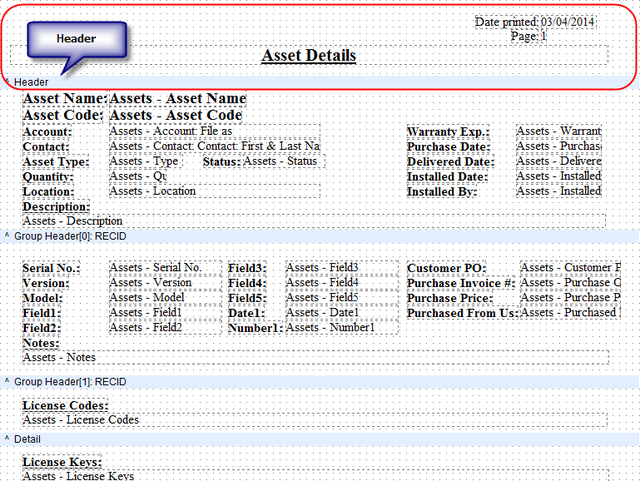Click the blue Header callout label
The height and width of the screenshot is (481, 640).
pos(76,38)
